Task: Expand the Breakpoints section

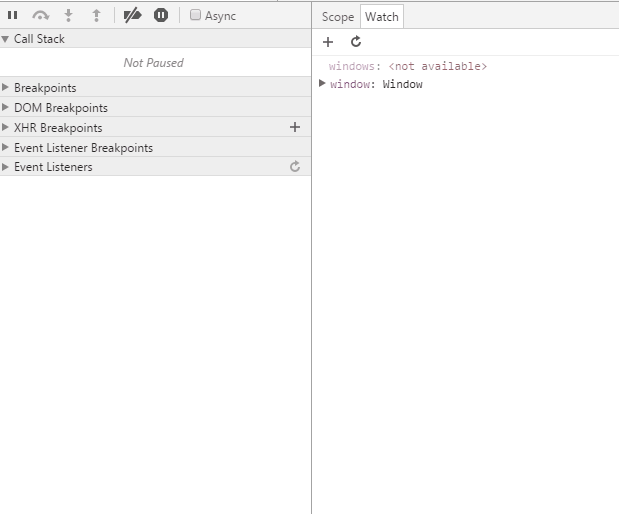Action: 5,87
